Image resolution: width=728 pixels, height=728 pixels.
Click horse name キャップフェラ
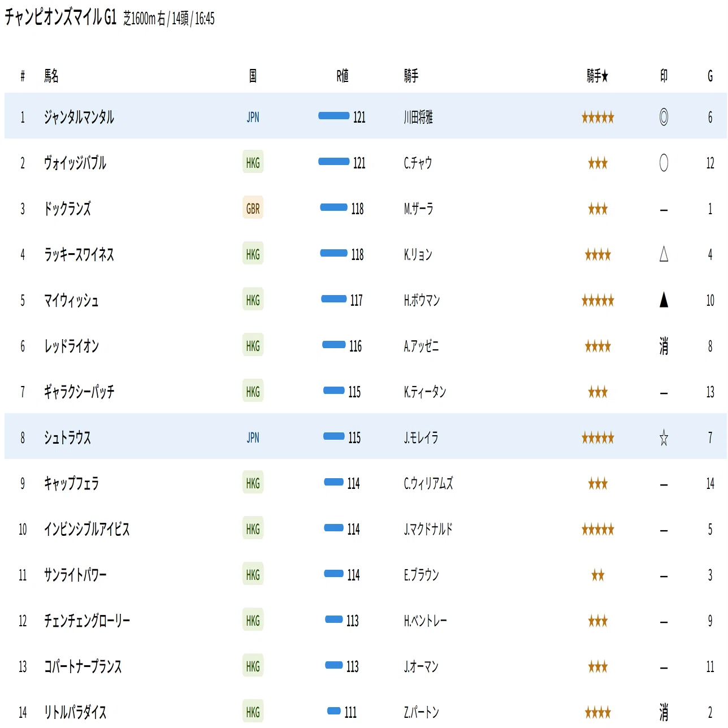(71, 483)
